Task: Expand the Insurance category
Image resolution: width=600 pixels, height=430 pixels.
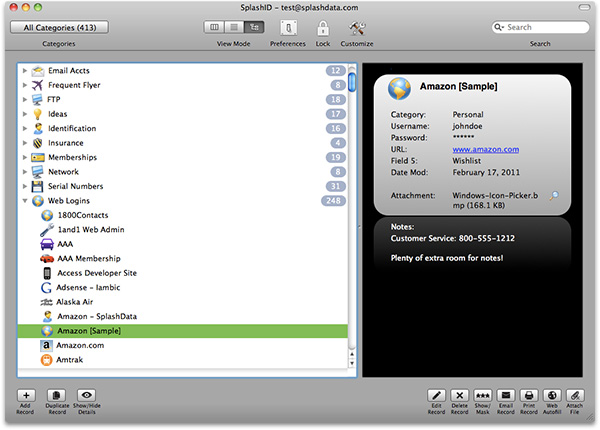Action: [24, 143]
